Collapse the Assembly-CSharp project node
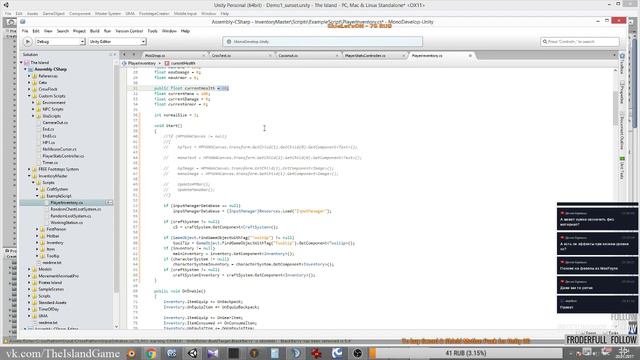The width and height of the screenshot is (640, 360). coord(25,69)
